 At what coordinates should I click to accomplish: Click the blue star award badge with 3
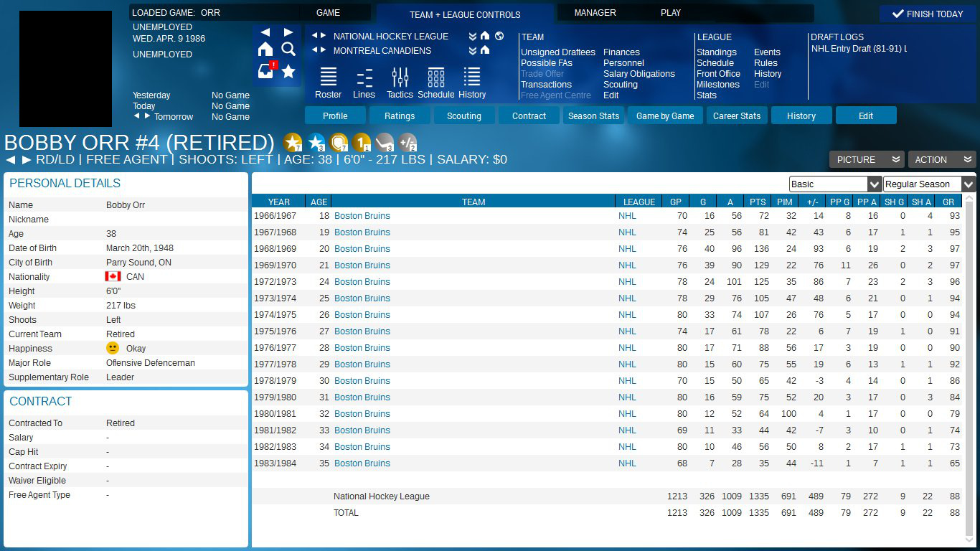(316, 143)
